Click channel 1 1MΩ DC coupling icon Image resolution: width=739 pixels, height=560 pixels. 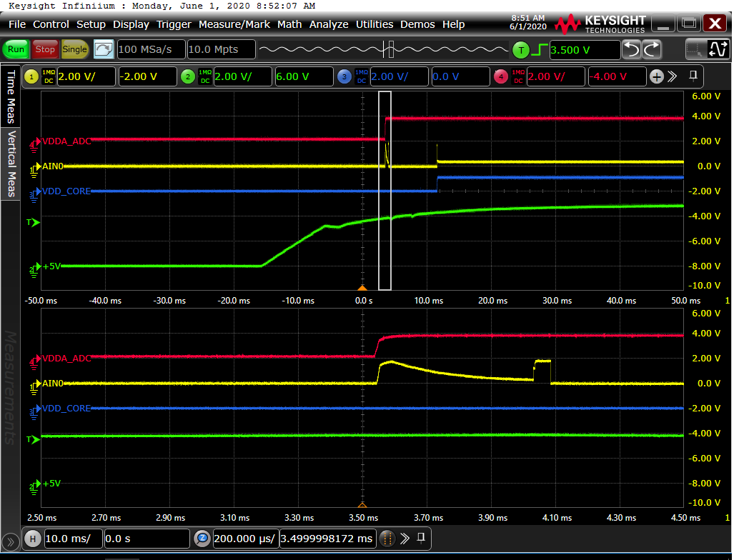click(49, 76)
